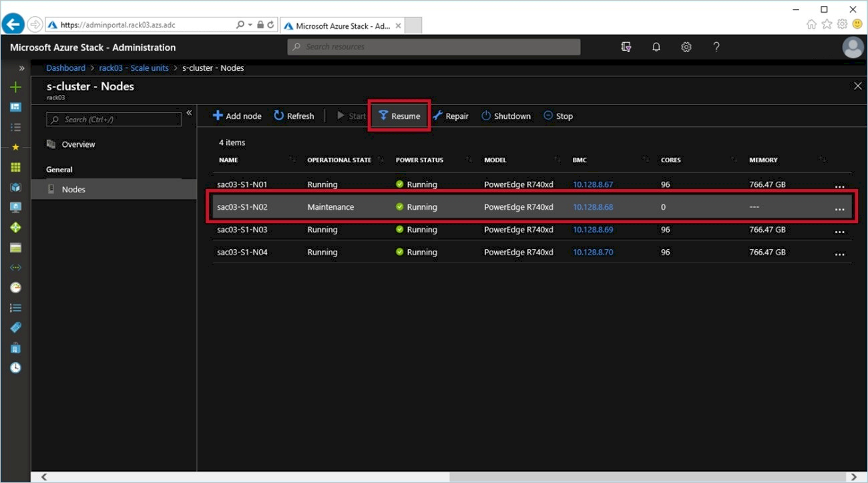Open Internet Explorer tools gear icon
Viewport: 868px width, 483px height.
pos(842,24)
